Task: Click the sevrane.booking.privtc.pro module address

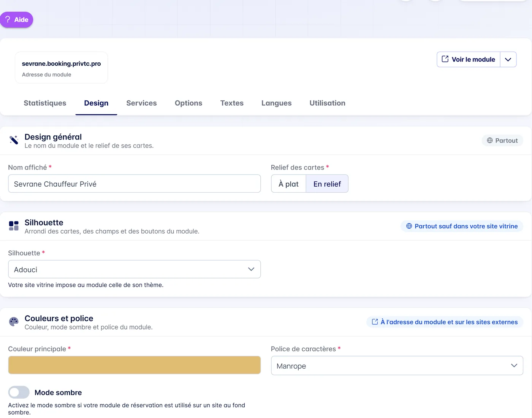Action: [x=61, y=63]
